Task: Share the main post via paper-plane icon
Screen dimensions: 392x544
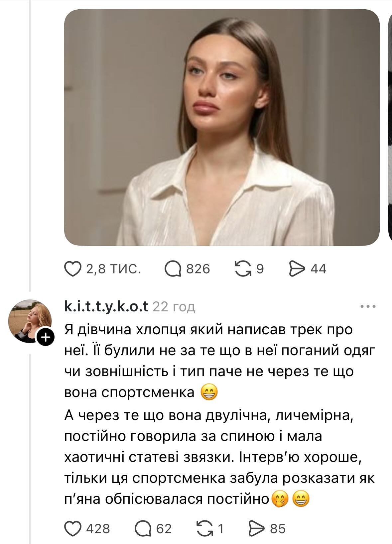Action: point(297,269)
